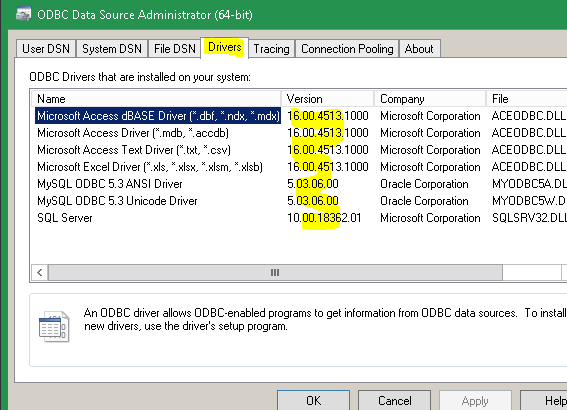Viewport: 567px width, 410px height.
Task: Click the data source info icon
Action: coord(54,326)
